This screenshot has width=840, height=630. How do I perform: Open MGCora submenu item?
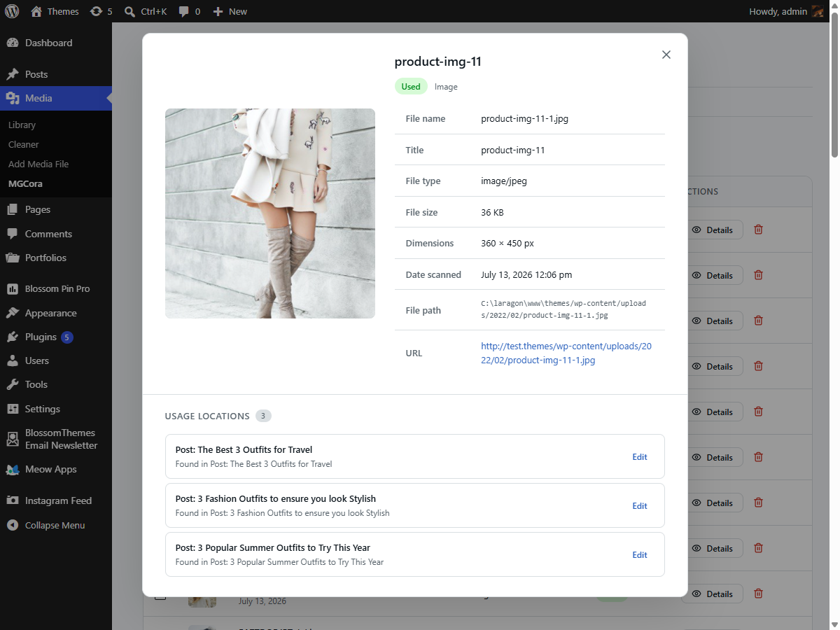tap(25, 183)
